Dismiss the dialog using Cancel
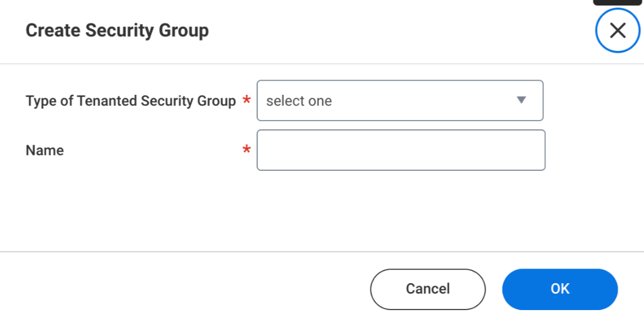 point(428,289)
